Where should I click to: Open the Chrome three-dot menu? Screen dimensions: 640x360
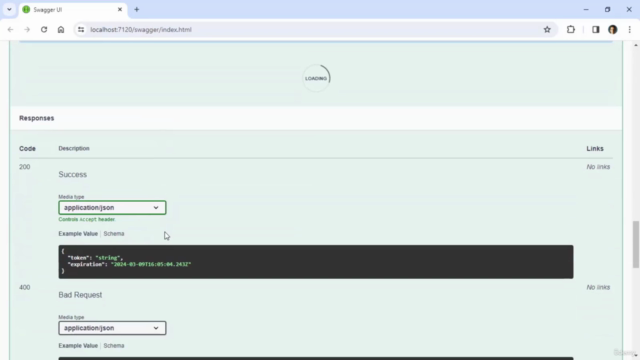[x=629, y=29]
